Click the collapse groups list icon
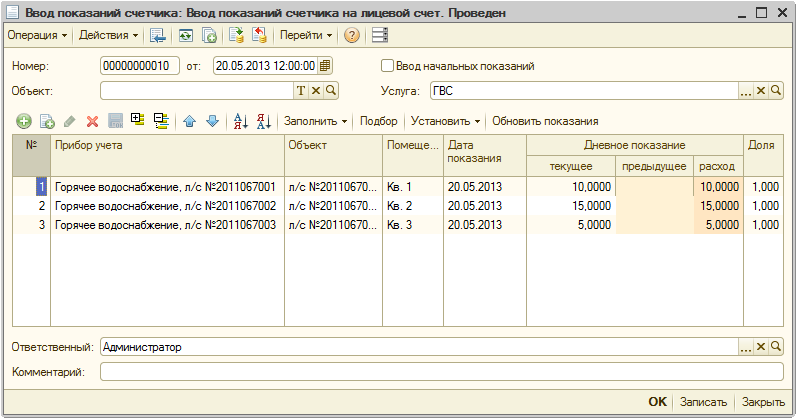796x418 pixels. click(x=161, y=121)
